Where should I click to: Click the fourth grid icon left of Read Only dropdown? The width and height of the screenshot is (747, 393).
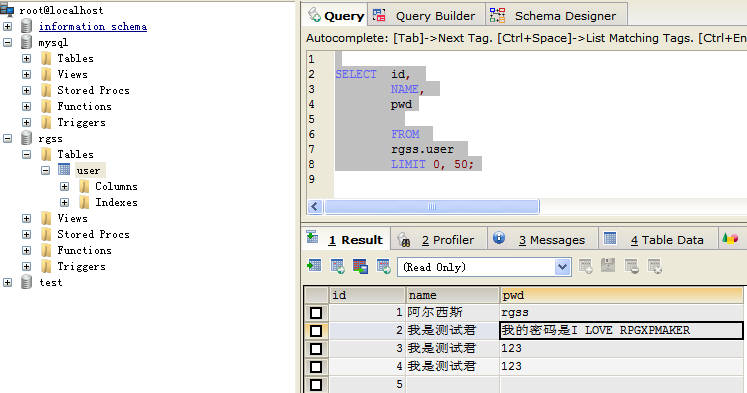coord(384,266)
